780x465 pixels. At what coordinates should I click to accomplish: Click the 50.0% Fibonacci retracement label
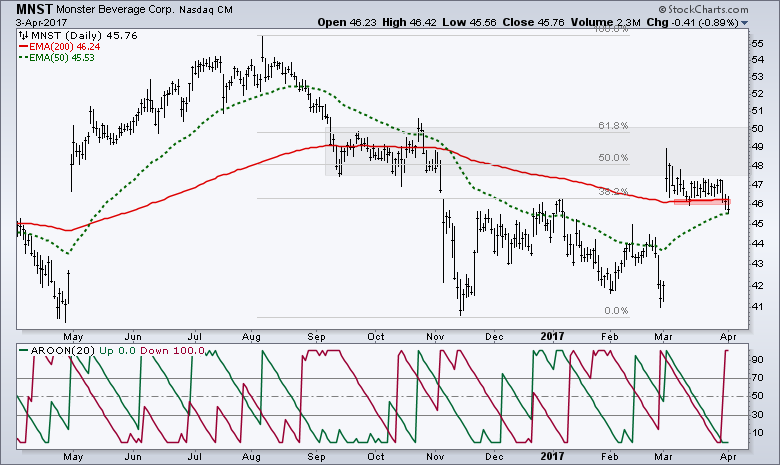tap(613, 158)
